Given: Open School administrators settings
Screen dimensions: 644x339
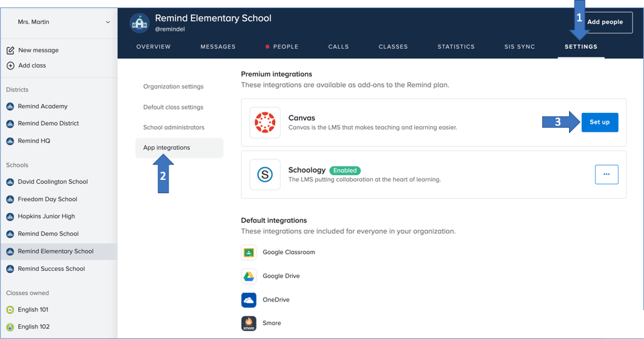Looking at the screenshot, I should 174,127.
